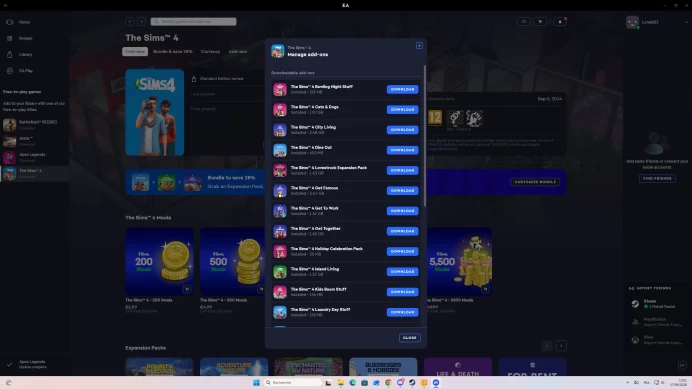Download the Lovestruck Expansion Pack
This screenshot has height=389, width=692.
(402, 170)
